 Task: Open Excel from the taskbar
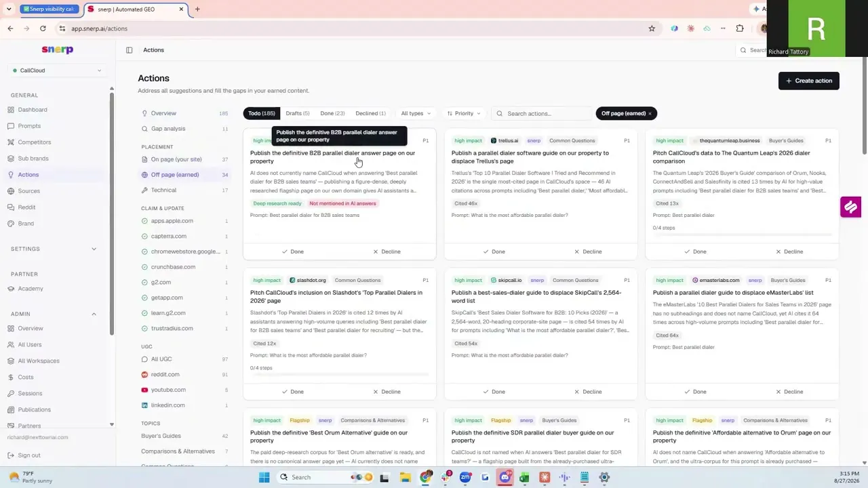[524, 477]
